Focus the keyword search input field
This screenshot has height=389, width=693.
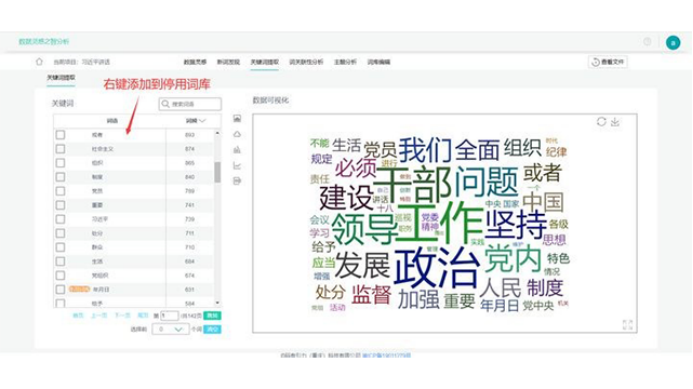(x=190, y=104)
